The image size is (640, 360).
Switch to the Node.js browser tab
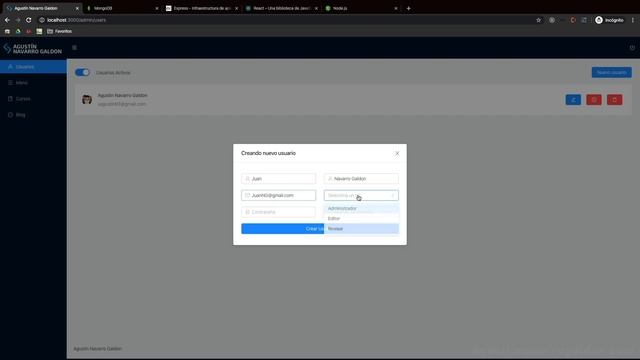pos(361,8)
